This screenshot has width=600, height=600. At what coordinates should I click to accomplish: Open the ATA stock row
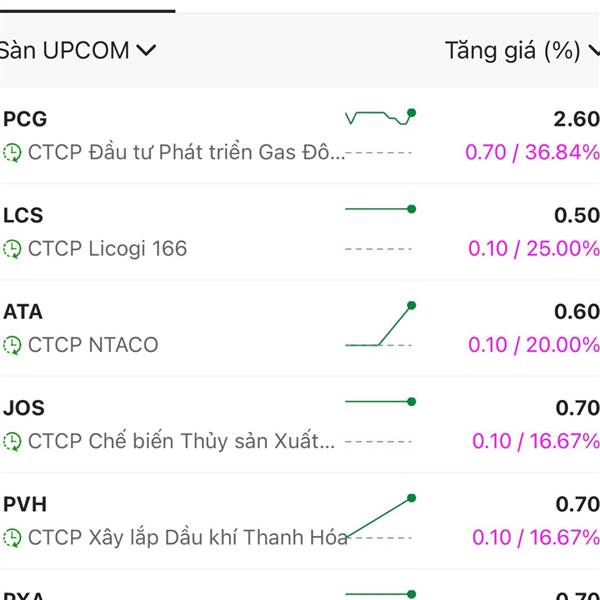300,328
